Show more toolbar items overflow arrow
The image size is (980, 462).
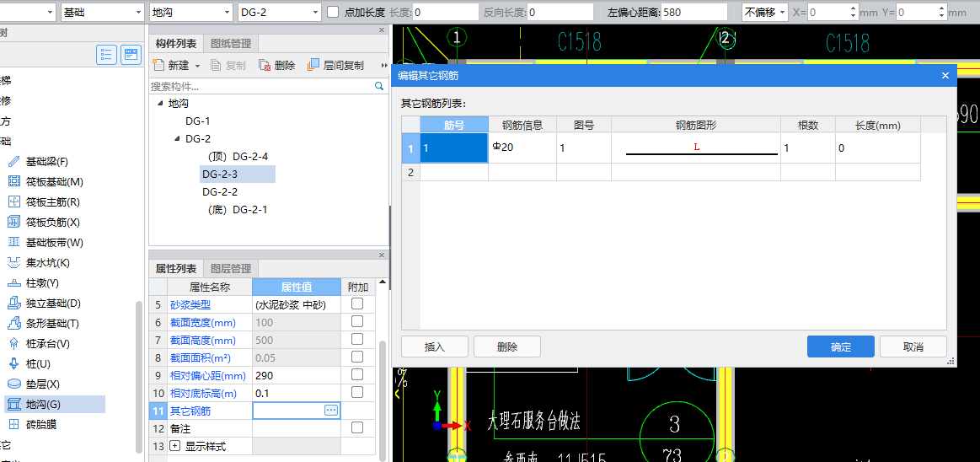click(x=383, y=65)
